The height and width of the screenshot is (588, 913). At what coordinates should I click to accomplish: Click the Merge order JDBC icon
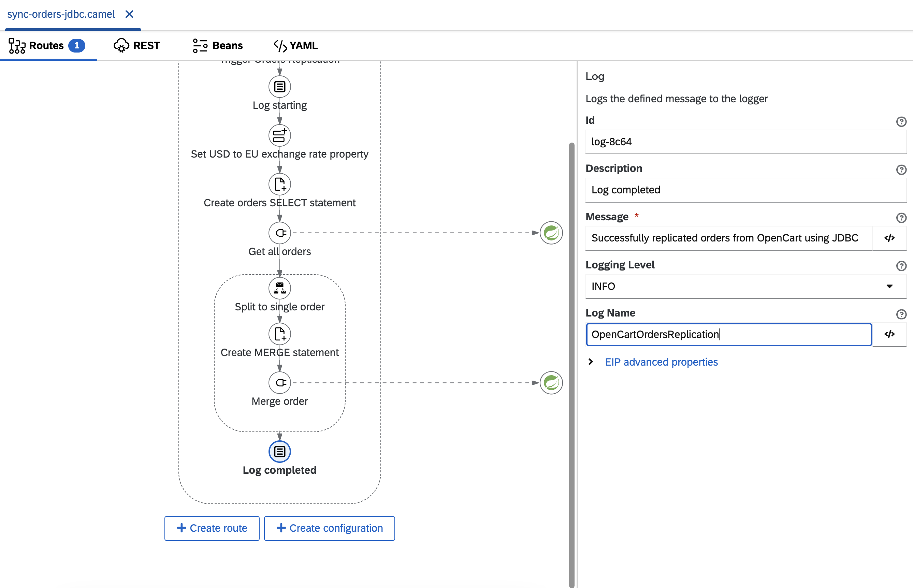(279, 382)
